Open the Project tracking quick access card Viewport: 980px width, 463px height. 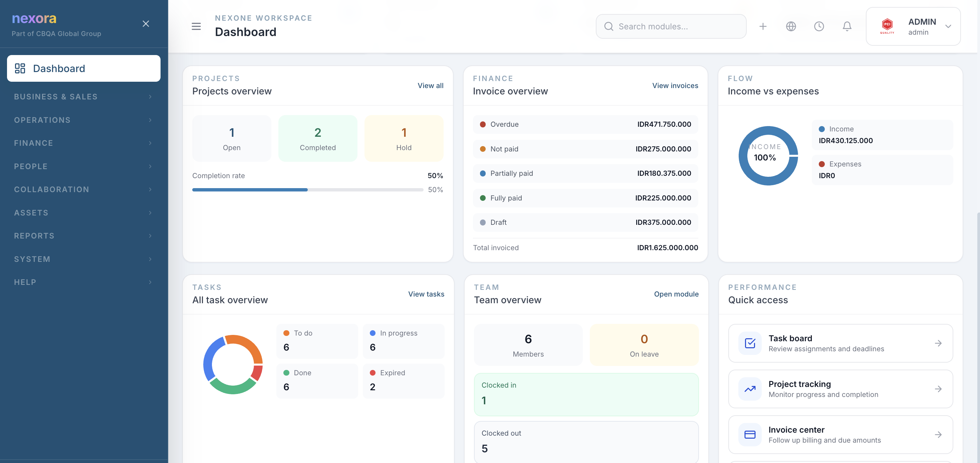click(x=840, y=389)
